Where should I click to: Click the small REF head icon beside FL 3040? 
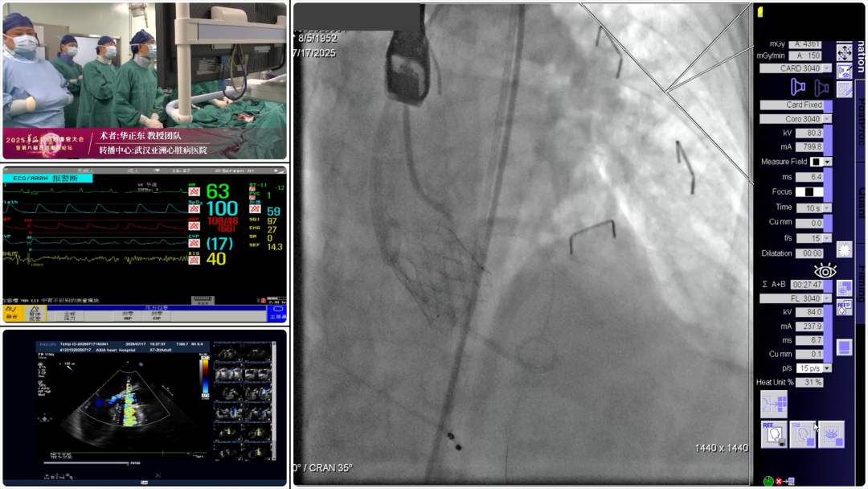point(844,307)
